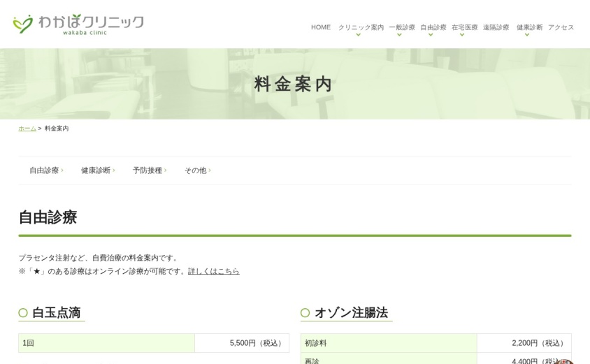Open the クリニック案内 menu
590x364 pixels.
click(361, 27)
